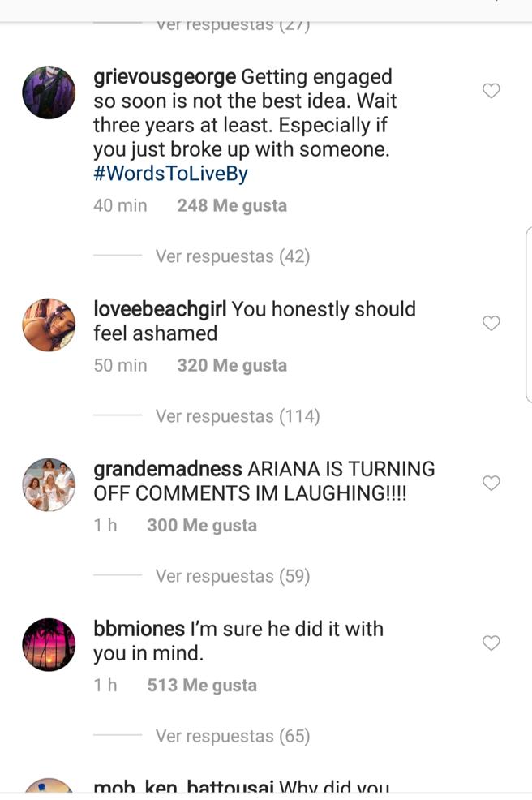Tap the '50 min' timestamp on loveebeachgirl's comment
The width and height of the screenshot is (532, 800).
[x=119, y=365]
